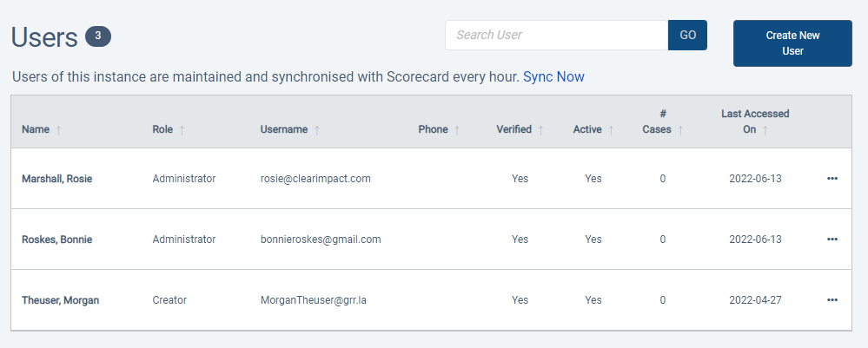
Task: Open options menu for Roskes, Bonnie
Action: [832, 240]
